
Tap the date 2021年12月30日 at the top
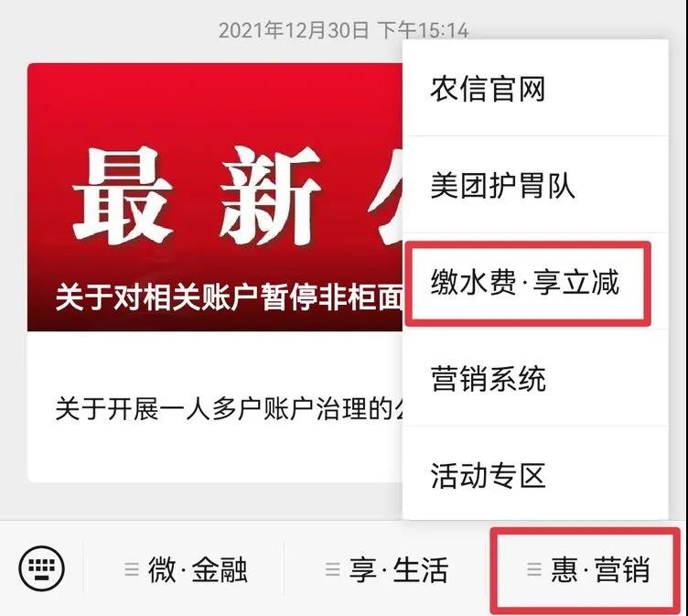coord(293,30)
